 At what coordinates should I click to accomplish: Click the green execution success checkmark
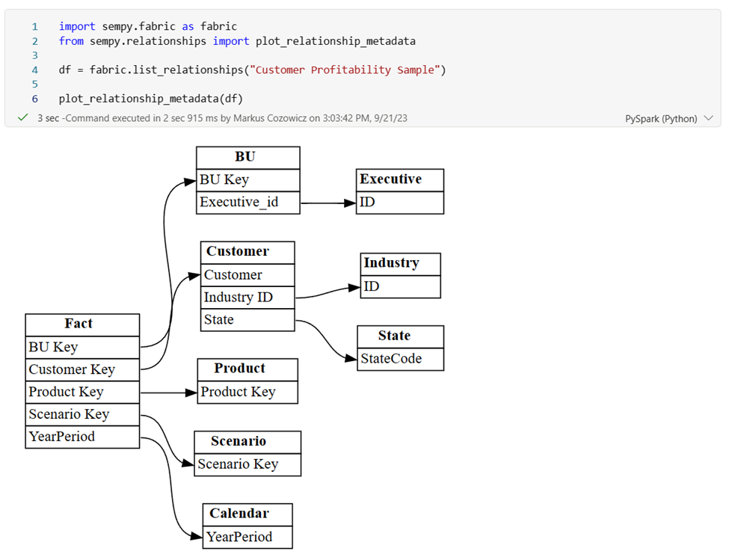coord(21,117)
